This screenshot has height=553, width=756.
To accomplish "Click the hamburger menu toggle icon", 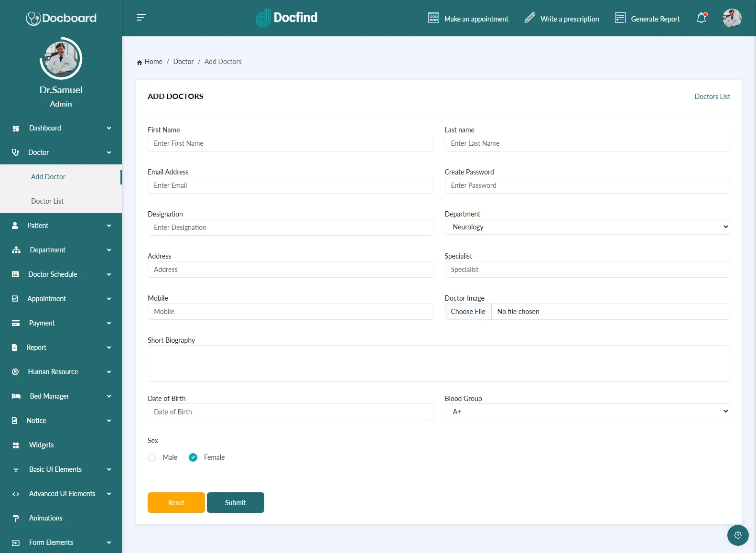I will pyautogui.click(x=141, y=18).
